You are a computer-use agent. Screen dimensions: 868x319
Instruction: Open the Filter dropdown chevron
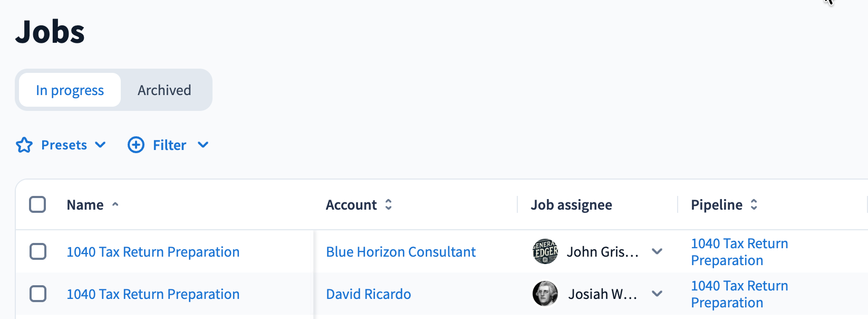pos(203,145)
